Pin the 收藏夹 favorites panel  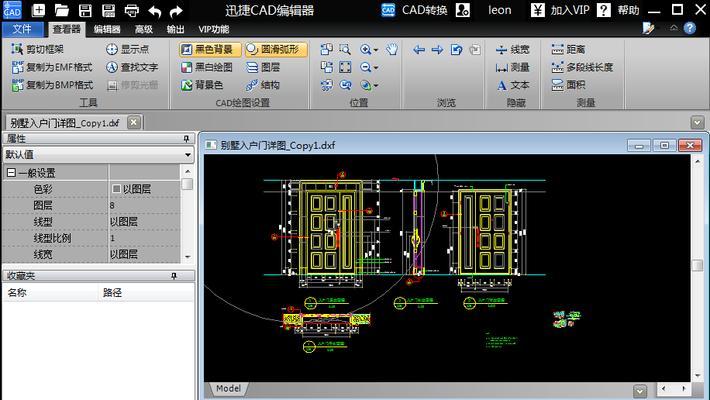coord(173,276)
